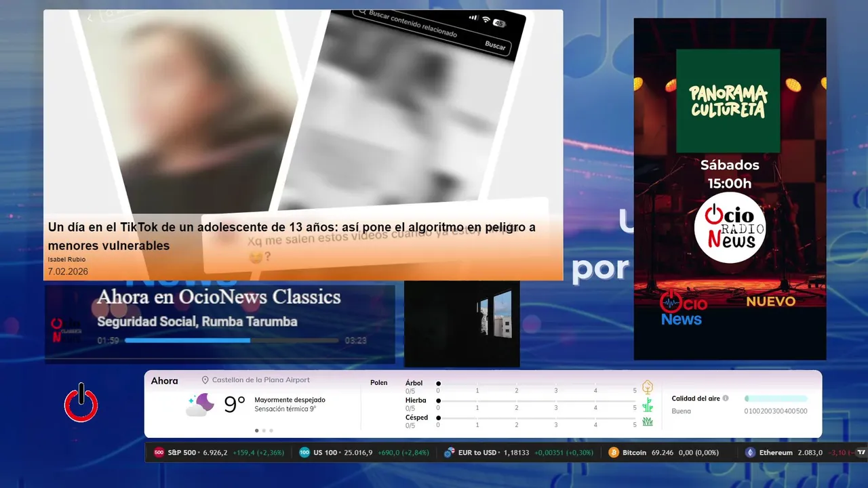
Task: Click the Árbol pollen slider
Action: (536, 384)
